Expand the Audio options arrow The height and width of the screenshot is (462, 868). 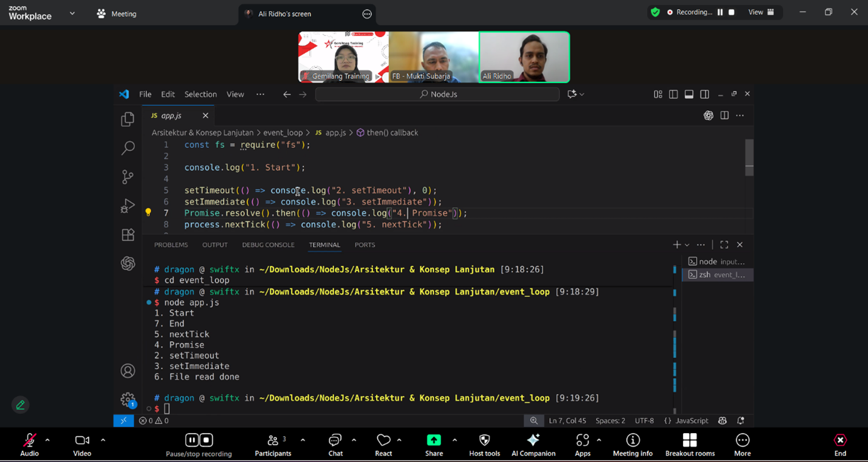[x=47, y=440]
